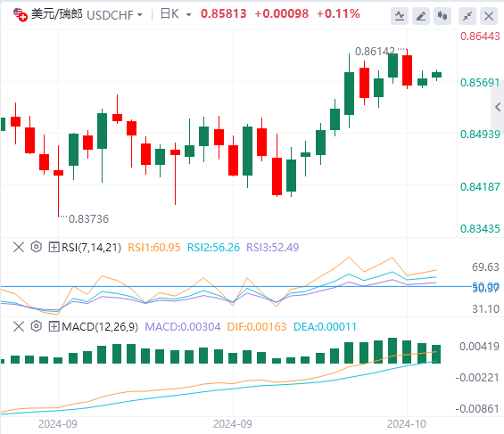Click the candlestick chart style icon

point(442,16)
